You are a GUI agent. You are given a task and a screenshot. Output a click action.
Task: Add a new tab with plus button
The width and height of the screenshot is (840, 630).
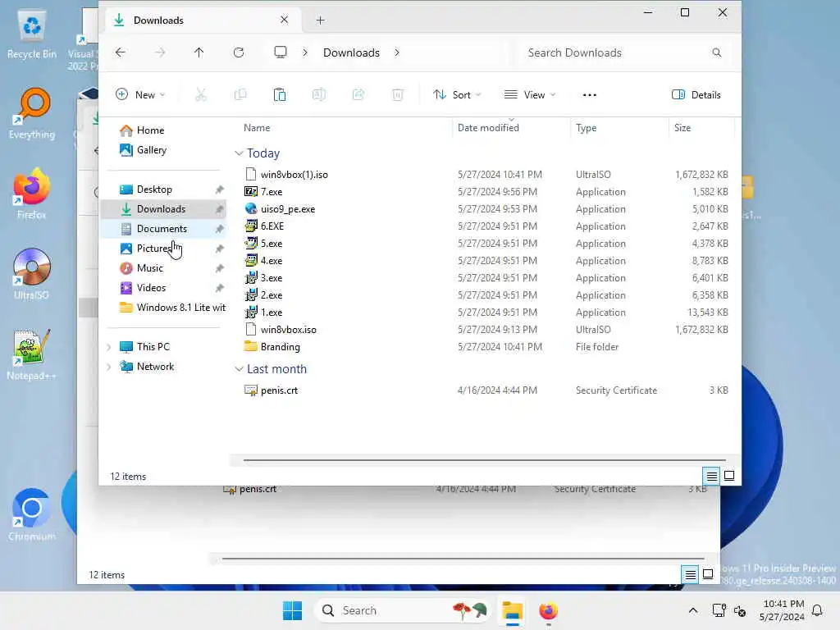pyautogui.click(x=321, y=21)
